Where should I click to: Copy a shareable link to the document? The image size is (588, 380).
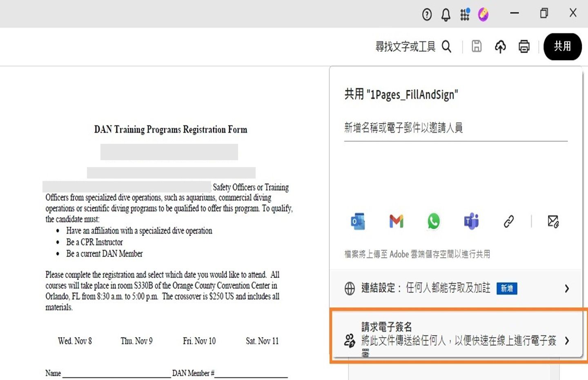(x=508, y=221)
